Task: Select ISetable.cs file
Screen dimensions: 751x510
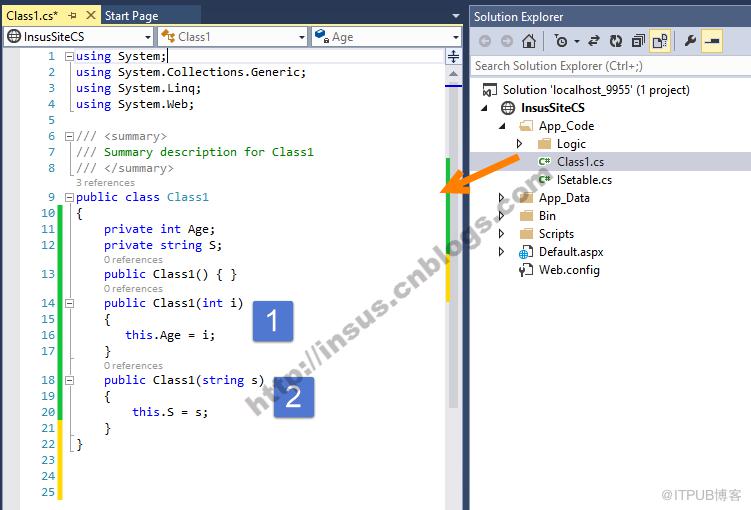Action: click(584, 180)
